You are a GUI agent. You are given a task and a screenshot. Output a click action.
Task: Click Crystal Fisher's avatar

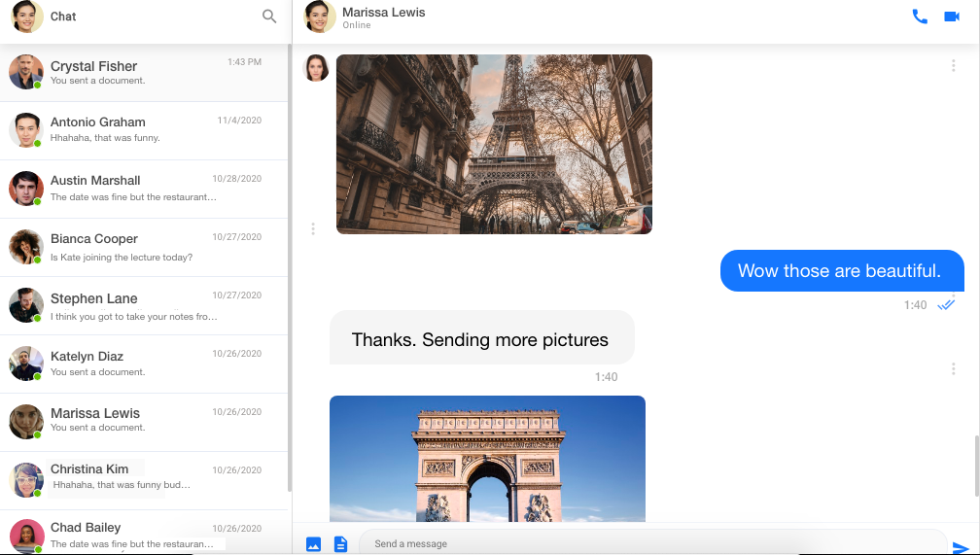pyautogui.click(x=25, y=72)
